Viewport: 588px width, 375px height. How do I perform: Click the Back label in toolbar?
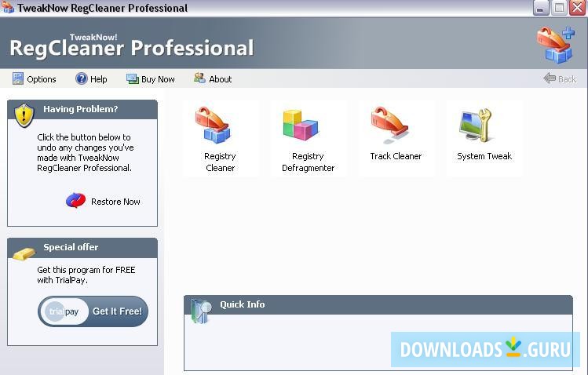coord(567,79)
